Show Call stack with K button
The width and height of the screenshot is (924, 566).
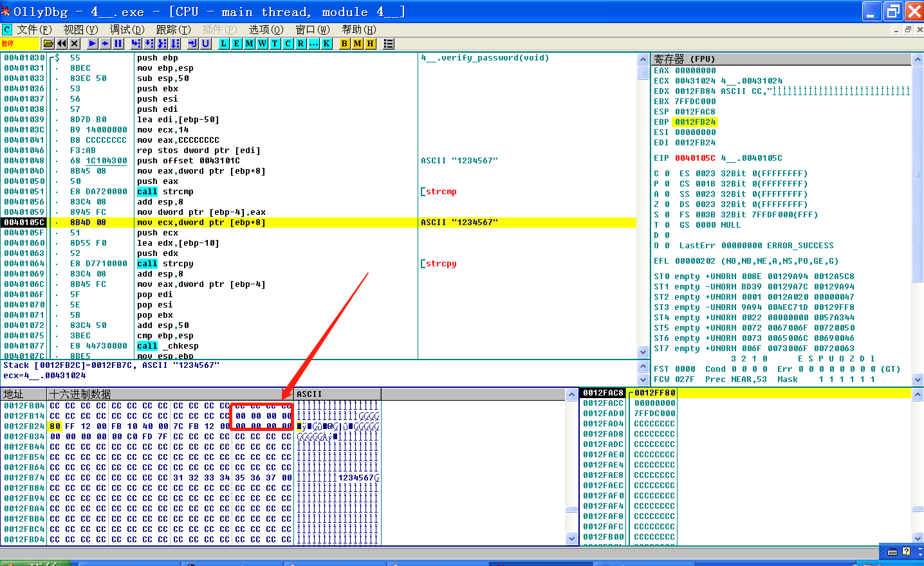coord(326,44)
